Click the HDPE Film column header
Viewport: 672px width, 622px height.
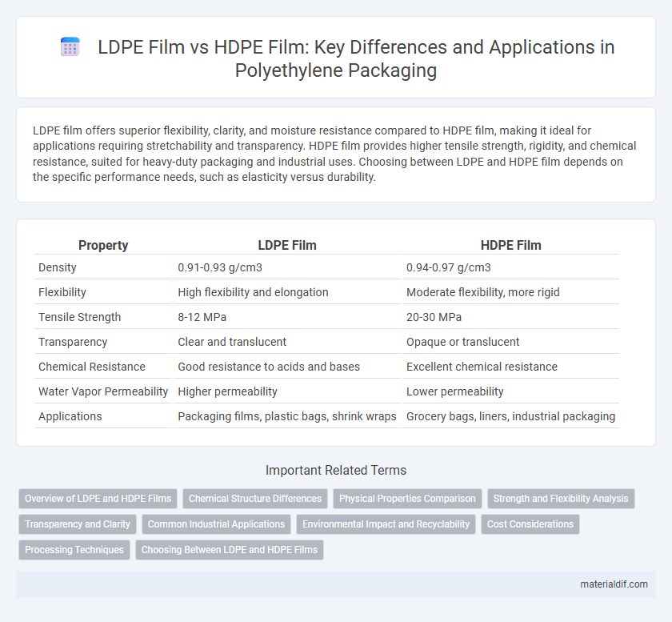[x=510, y=245]
